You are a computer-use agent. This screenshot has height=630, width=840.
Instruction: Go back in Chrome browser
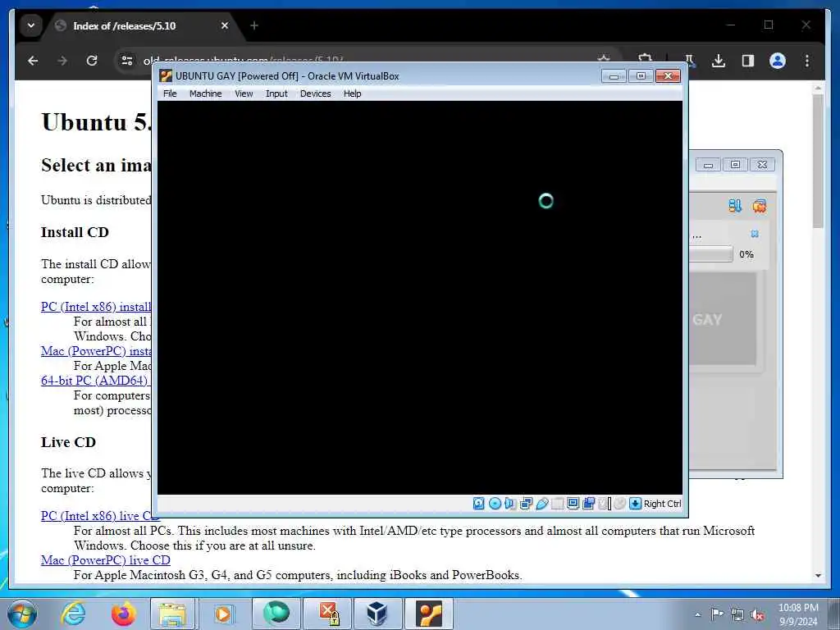click(x=33, y=61)
